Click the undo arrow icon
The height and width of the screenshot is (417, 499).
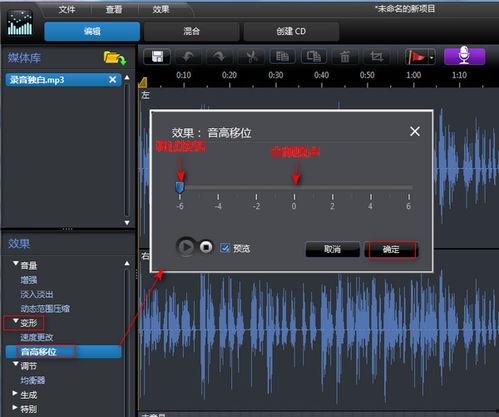point(188,57)
